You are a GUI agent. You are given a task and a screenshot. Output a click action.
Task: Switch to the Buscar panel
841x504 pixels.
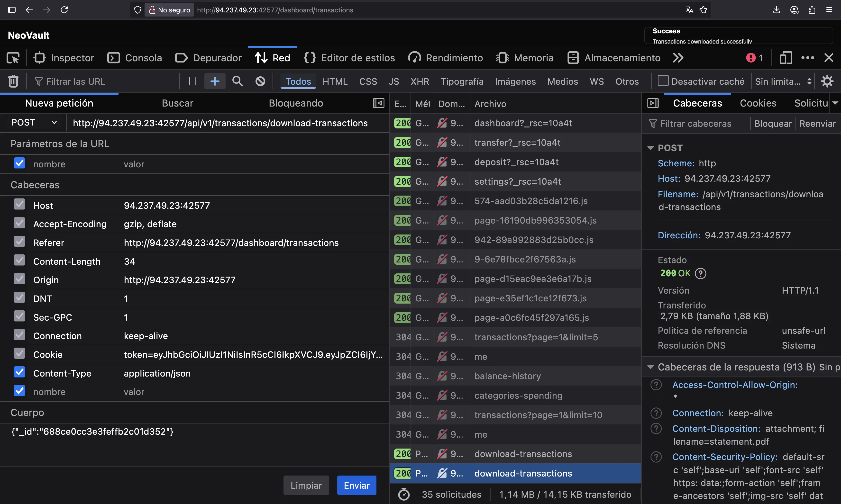(x=177, y=103)
